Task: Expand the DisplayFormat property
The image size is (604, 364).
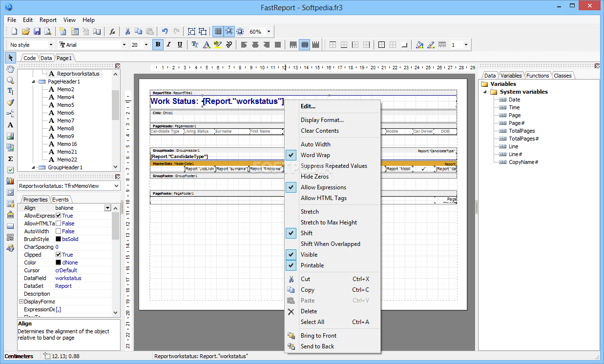Action: (x=21, y=302)
